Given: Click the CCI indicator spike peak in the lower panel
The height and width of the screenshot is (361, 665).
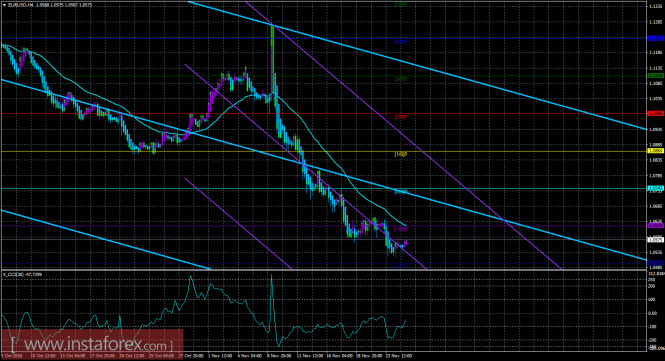Looking at the screenshot, I should click(x=271, y=276).
